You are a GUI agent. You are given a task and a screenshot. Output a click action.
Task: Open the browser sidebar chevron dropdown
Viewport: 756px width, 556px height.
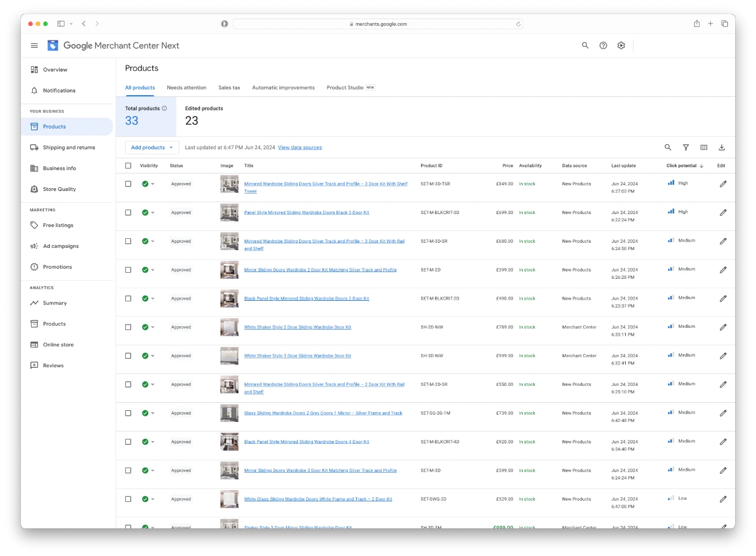[x=71, y=24]
